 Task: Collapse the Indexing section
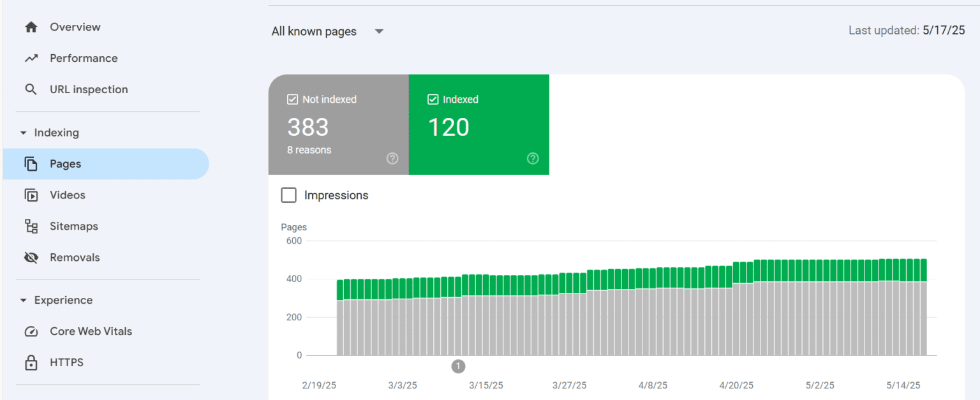click(x=24, y=133)
